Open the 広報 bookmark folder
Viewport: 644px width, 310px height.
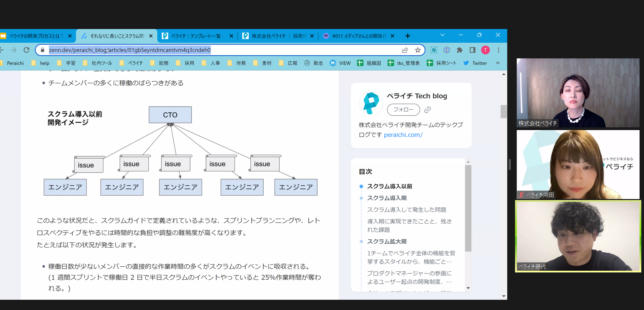pos(288,63)
